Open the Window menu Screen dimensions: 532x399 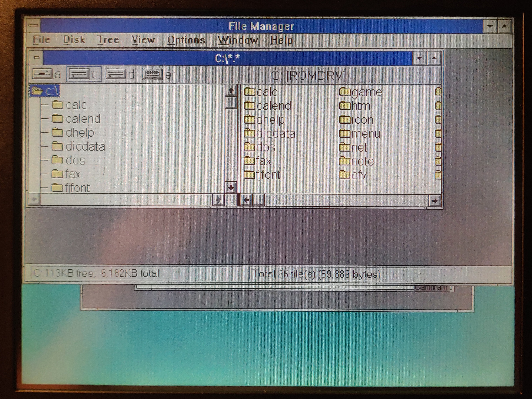point(238,40)
